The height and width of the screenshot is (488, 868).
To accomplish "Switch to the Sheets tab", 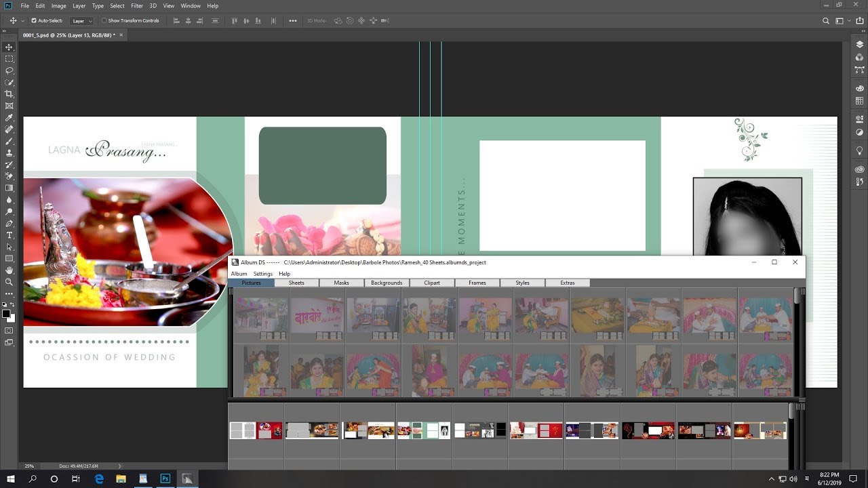I will [x=296, y=283].
